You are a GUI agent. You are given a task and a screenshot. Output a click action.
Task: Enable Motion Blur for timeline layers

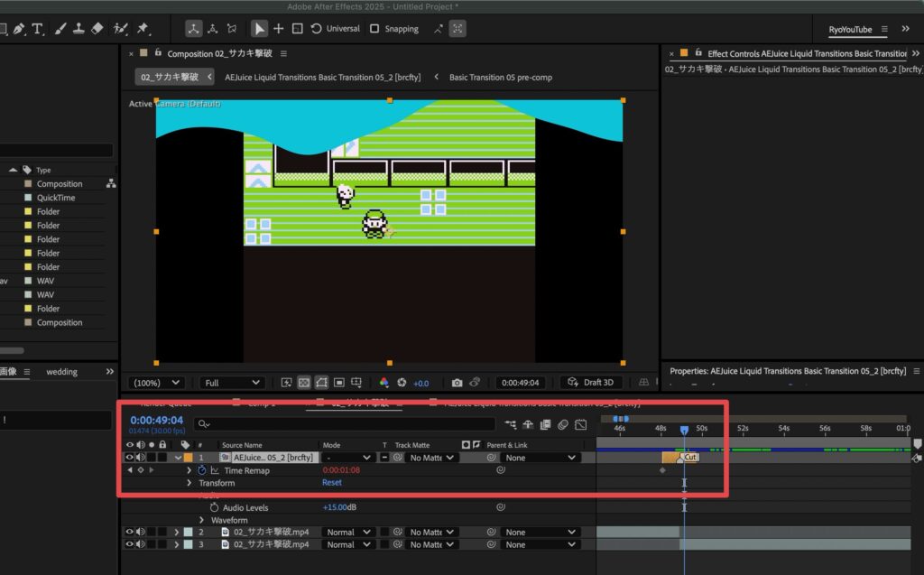(x=562, y=424)
